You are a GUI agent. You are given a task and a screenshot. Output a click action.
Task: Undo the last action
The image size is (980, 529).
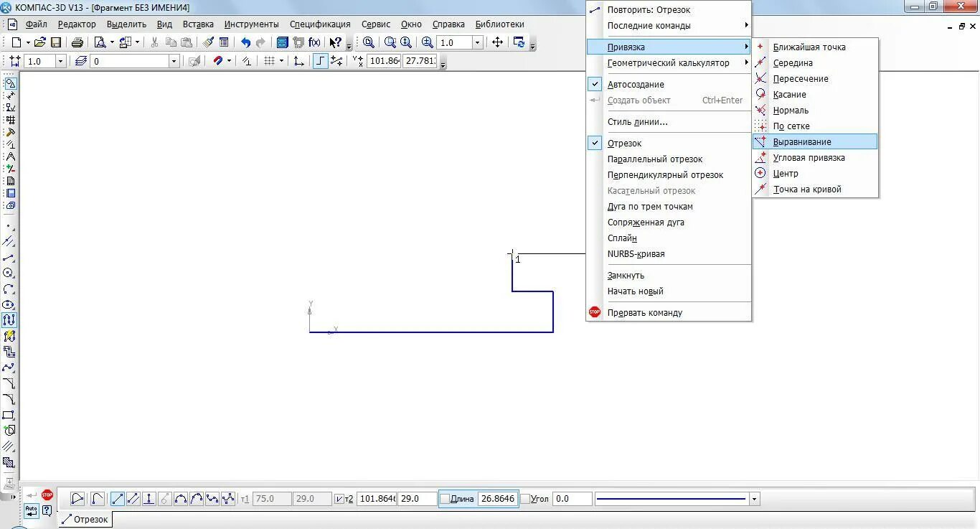246,42
